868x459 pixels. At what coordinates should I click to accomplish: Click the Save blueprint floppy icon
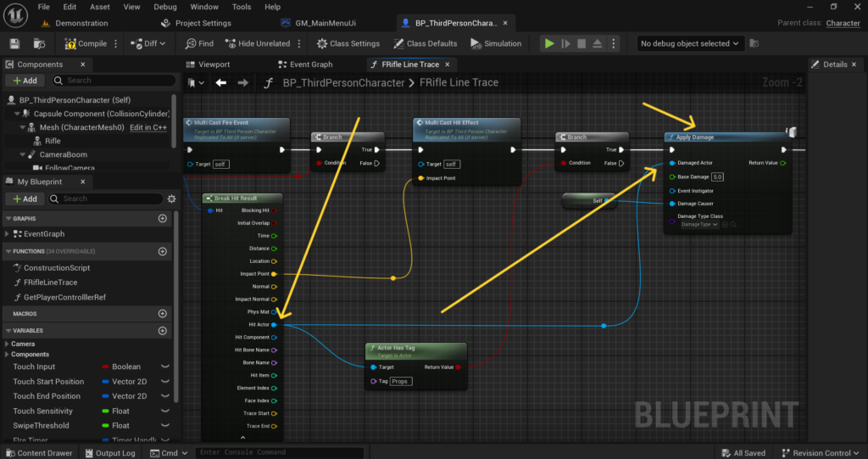click(x=15, y=43)
